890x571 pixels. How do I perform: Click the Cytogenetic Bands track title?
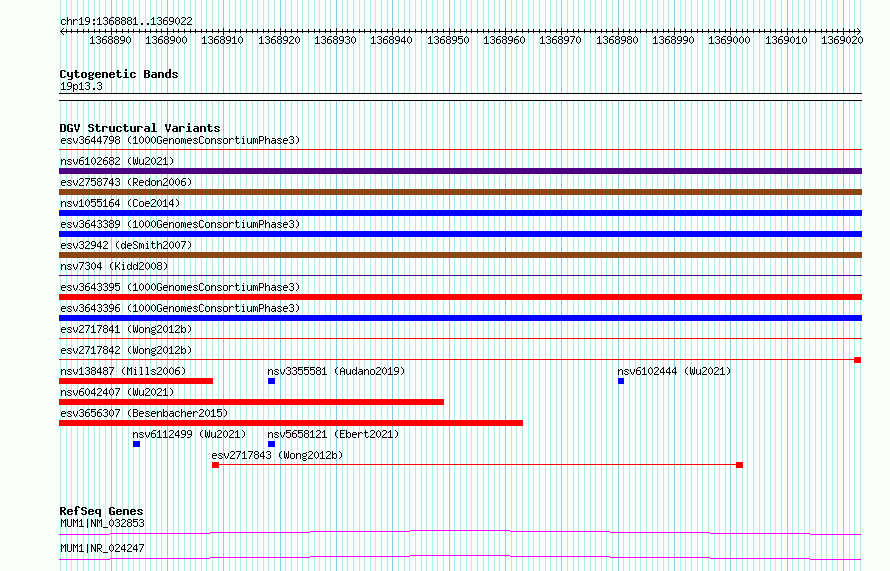[x=119, y=74]
